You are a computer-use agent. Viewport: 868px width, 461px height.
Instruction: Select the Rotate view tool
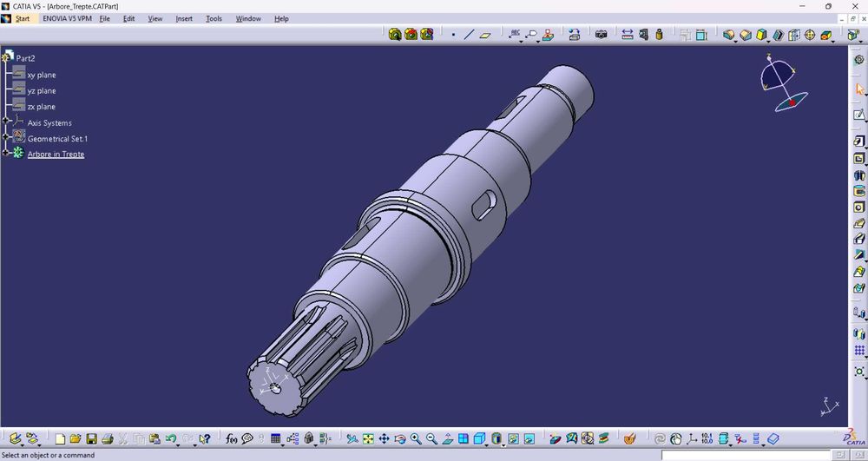[399, 439]
